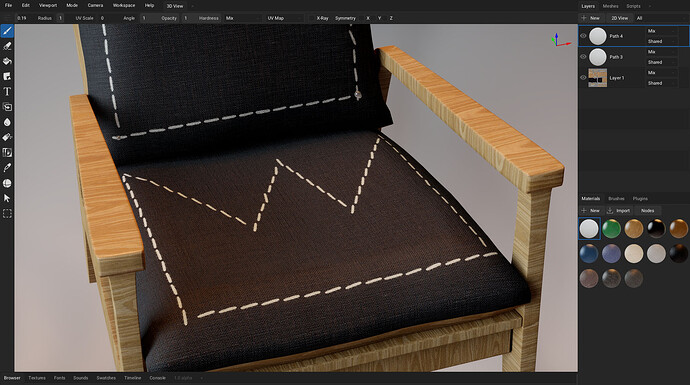Open the brush blending Mix dropdown in toolbar

[242, 18]
